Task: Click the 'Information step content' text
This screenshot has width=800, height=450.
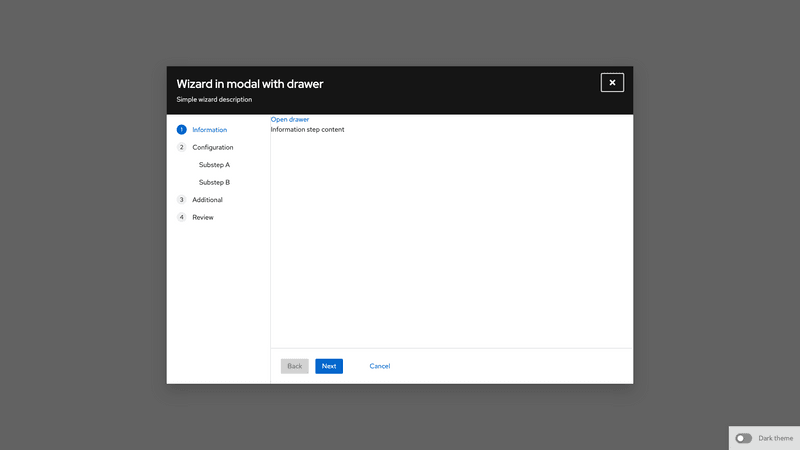Action: pos(307,129)
